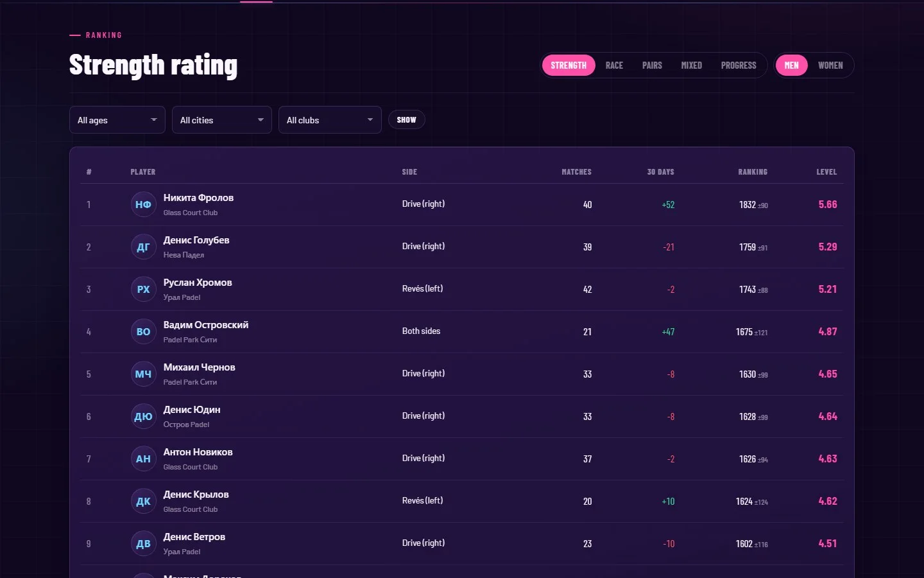Image resolution: width=924 pixels, height=578 pixels.
Task: Click the Matches column header
Action: click(x=576, y=172)
